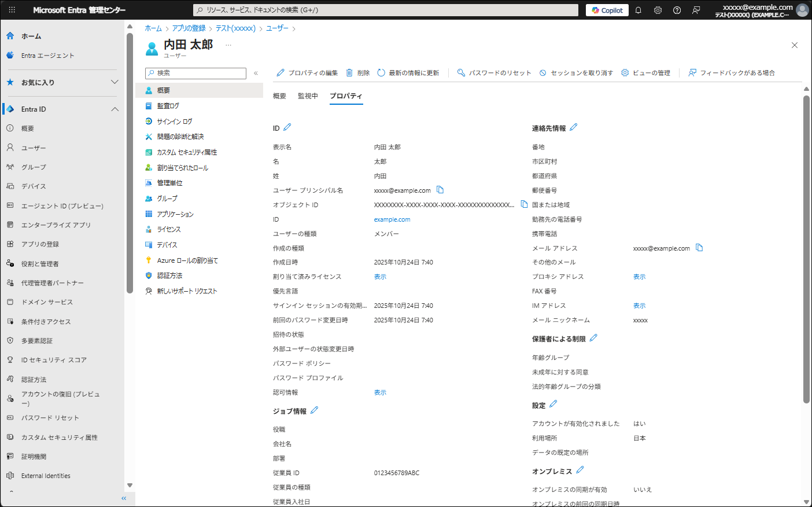
Task: Expand the お気に入り section
Action: [115, 82]
